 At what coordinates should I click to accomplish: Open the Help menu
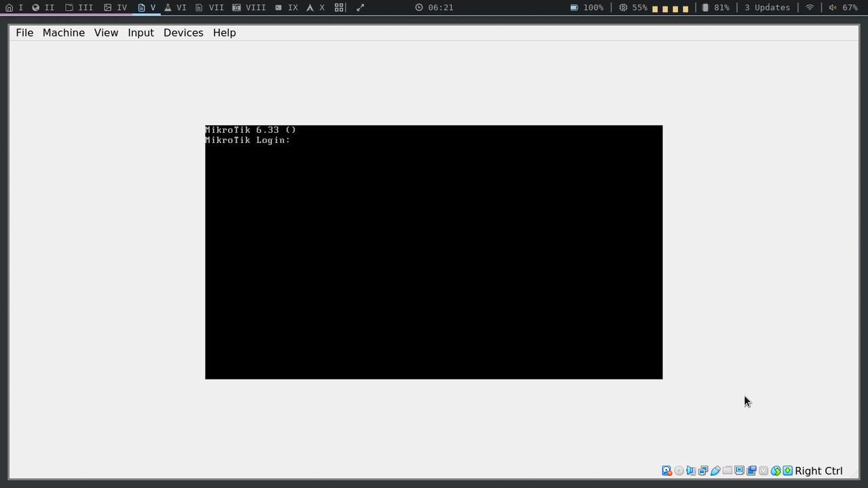click(x=224, y=33)
